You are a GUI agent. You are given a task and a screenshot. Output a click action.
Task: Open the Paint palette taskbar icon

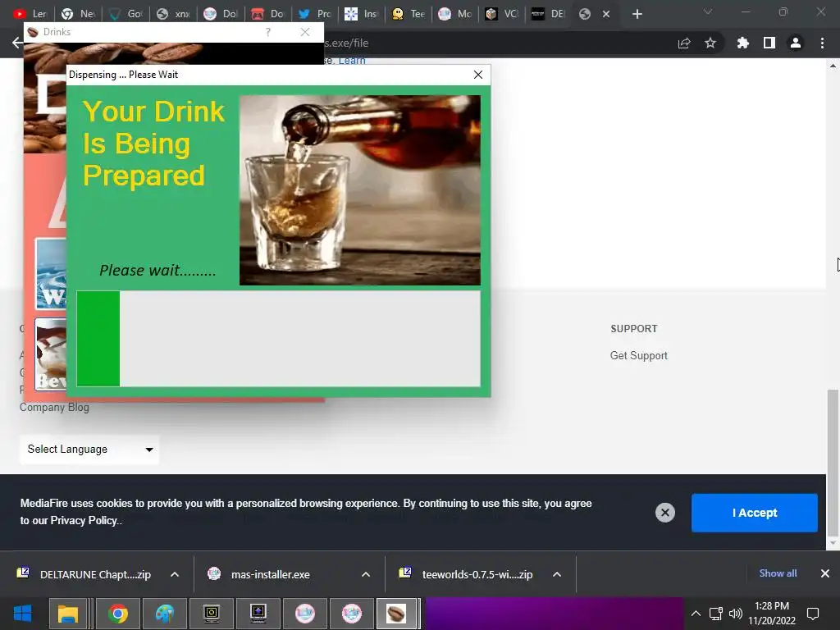point(165,614)
